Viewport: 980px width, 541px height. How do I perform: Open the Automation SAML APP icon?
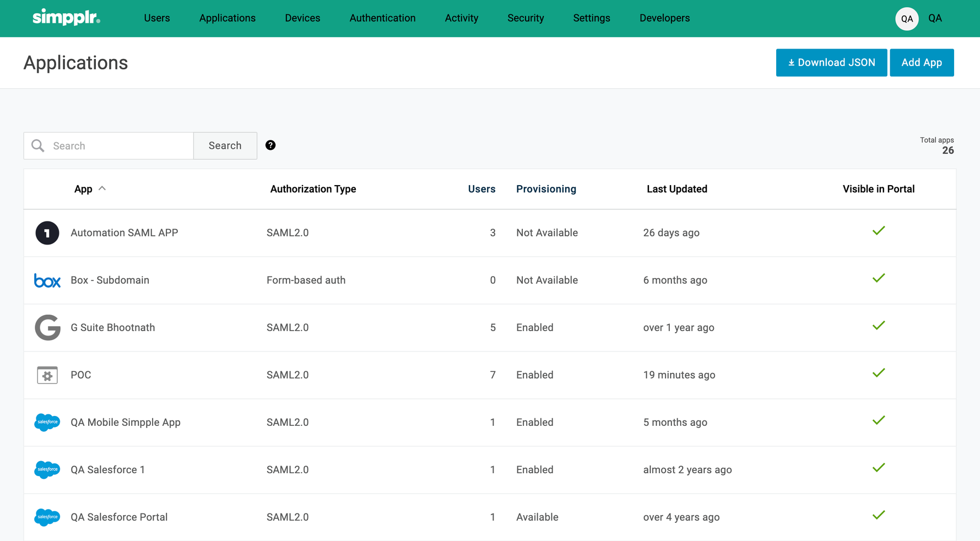coord(47,233)
